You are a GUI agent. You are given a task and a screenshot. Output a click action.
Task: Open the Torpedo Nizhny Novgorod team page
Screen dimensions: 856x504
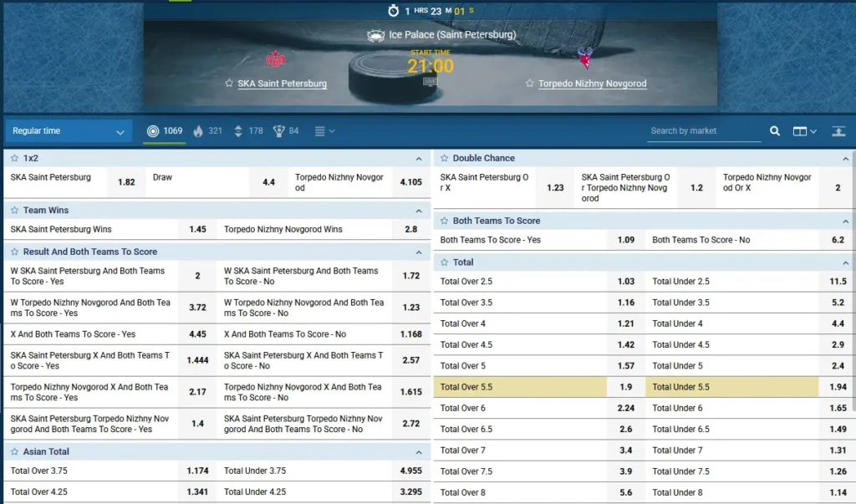[594, 84]
